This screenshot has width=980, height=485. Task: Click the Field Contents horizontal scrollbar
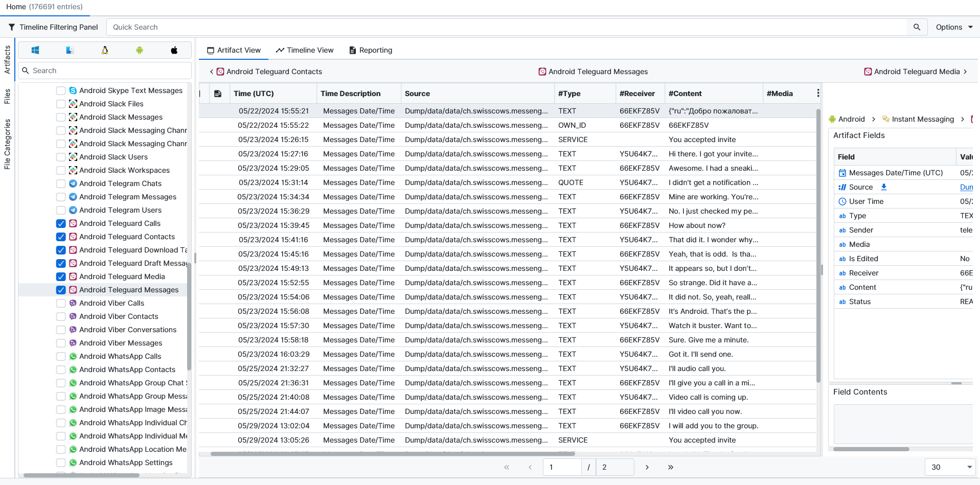click(871, 449)
